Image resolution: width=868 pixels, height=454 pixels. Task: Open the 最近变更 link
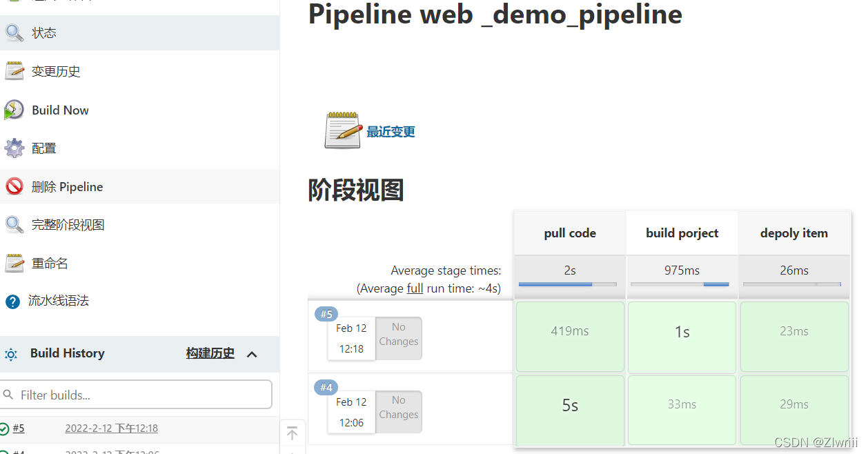(x=391, y=131)
